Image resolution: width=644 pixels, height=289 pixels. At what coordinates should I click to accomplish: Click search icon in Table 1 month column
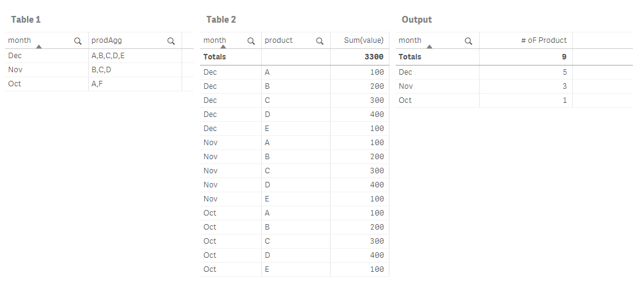[78, 41]
